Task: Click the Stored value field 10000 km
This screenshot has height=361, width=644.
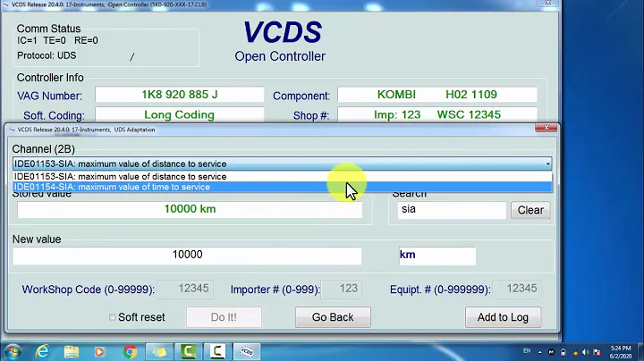Action: (x=190, y=209)
